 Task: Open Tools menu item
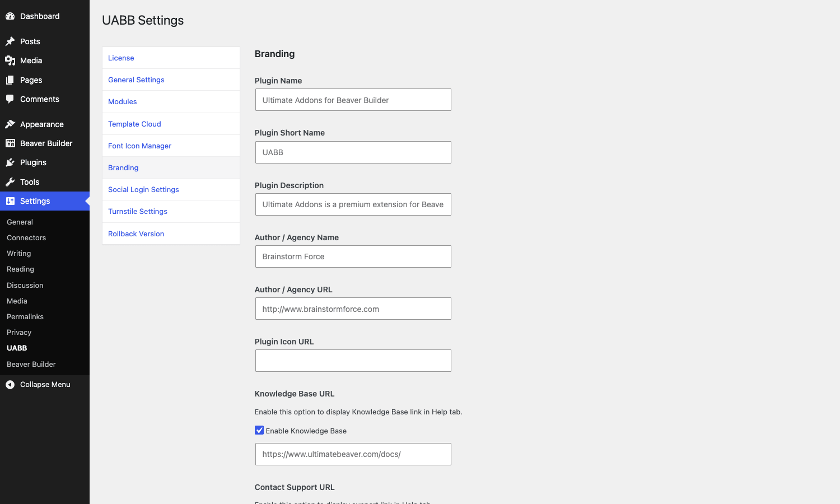[x=45, y=182]
